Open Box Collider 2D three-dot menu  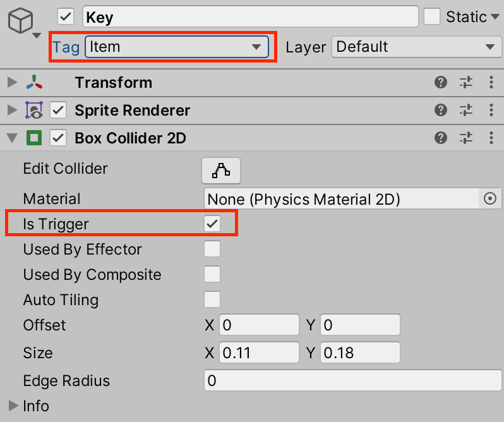click(491, 138)
